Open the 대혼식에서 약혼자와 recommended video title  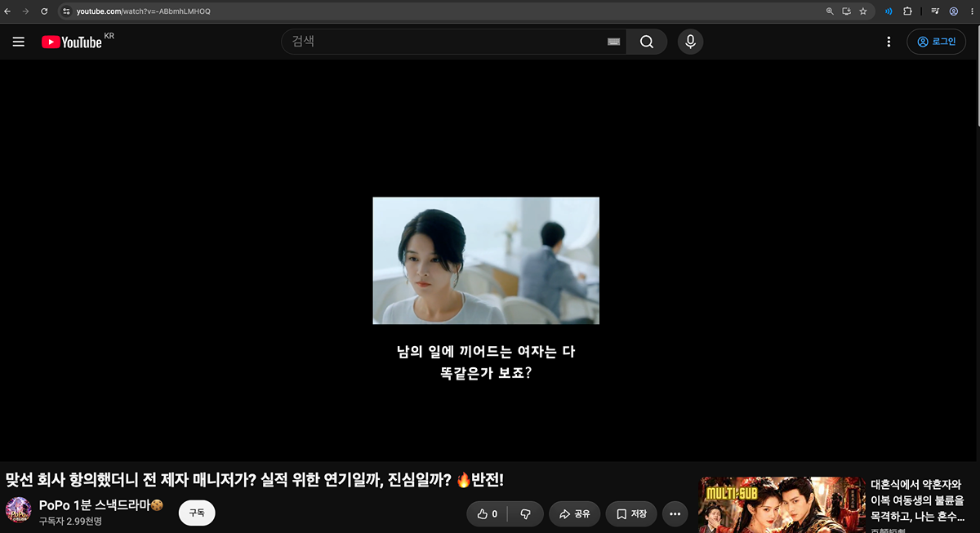[917, 500]
